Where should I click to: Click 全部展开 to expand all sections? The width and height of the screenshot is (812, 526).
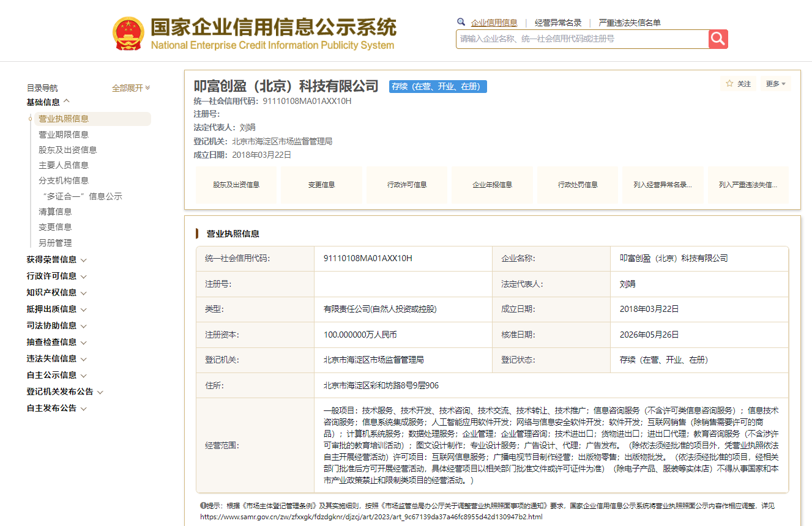(x=131, y=88)
